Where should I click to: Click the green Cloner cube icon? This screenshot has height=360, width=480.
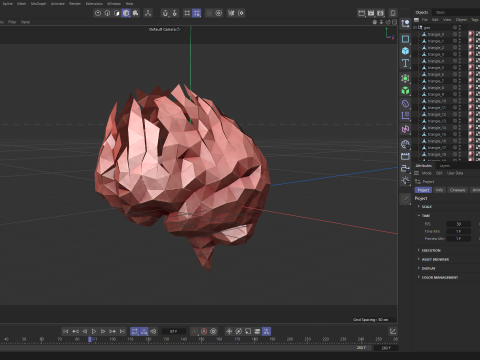(x=405, y=90)
